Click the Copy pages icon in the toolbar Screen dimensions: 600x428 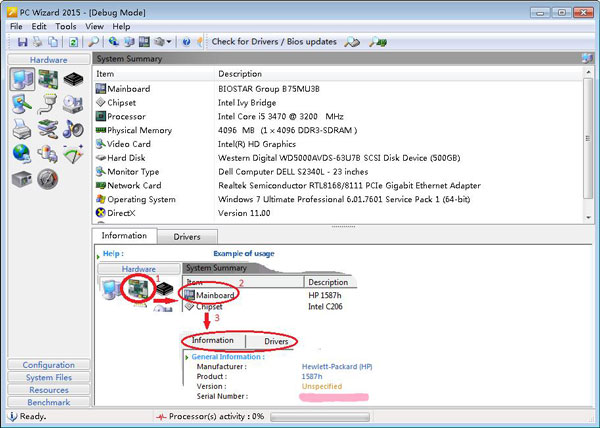(53, 42)
